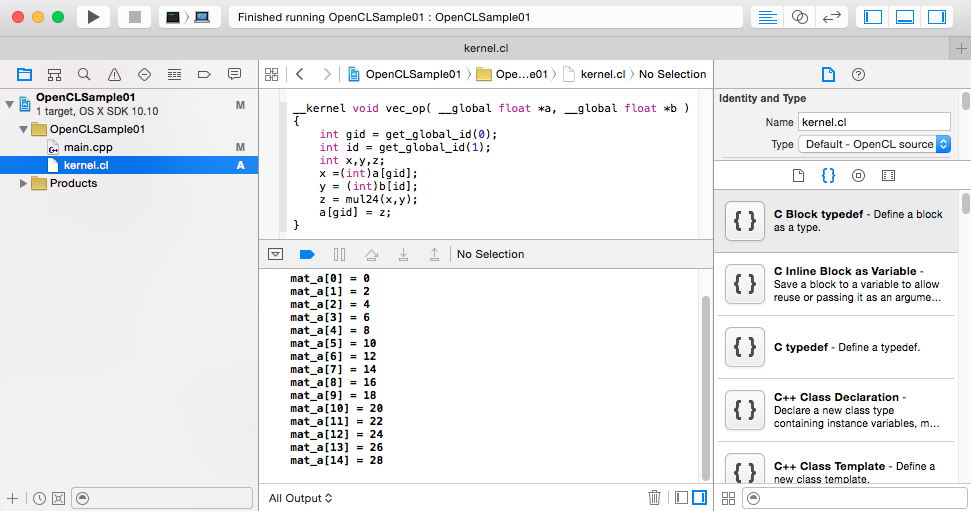Viewport: 971px width, 511px height.
Task: Open the Type dropdown for OpenCL source
Action: pos(873,144)
